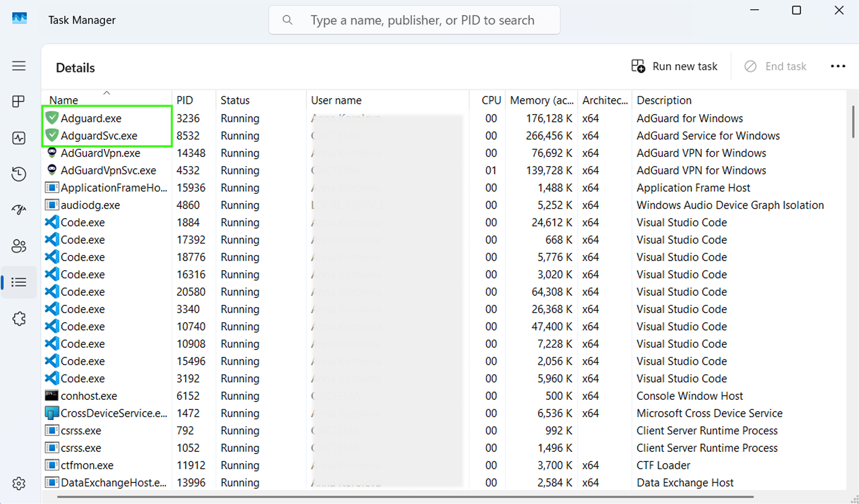Click description Microsoft Cross Device Service

[x=709, y=413]
